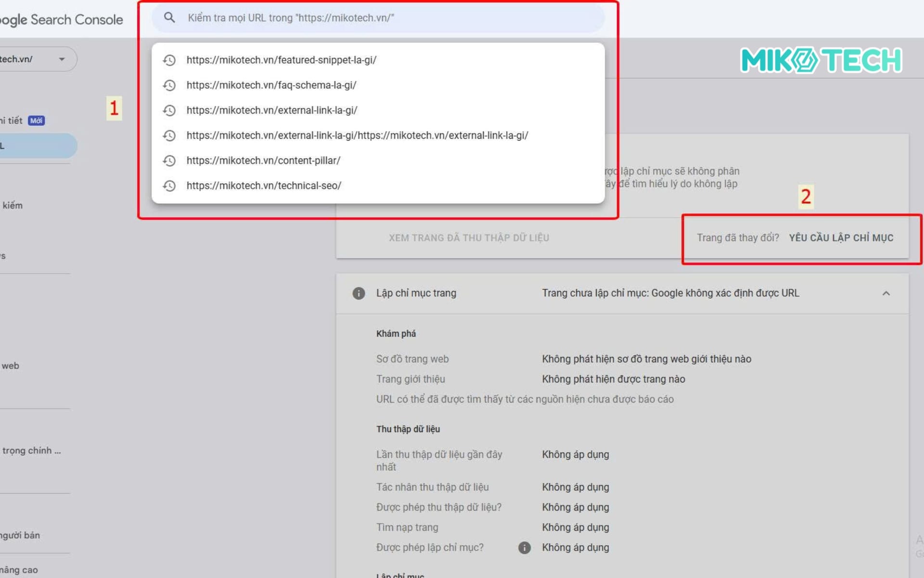Screen dimensions: 924x578
Task: Expand the trọng chính sidebar section
Action: click(31, 450)
